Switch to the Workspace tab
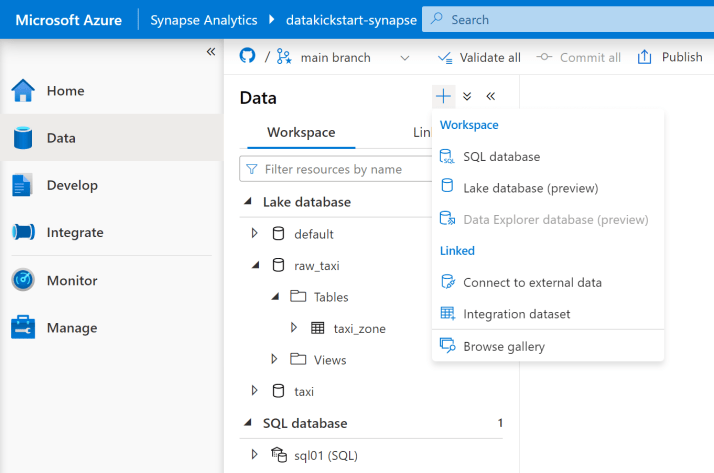The width and height of the screenshot is (714, 473). [301, 133]
